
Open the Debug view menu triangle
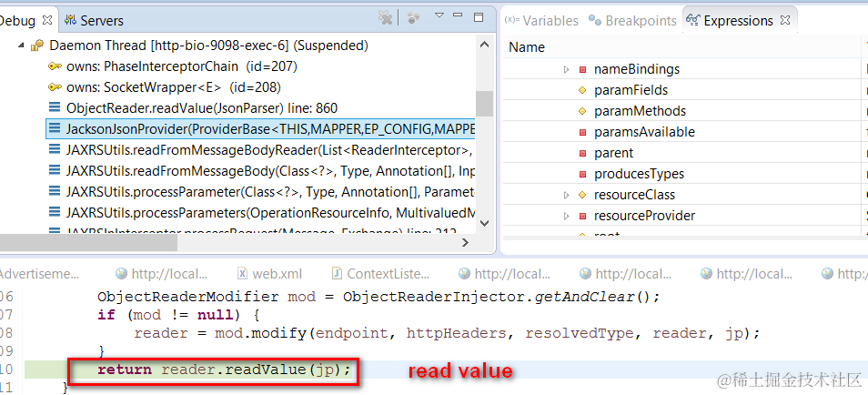point(439,15)
